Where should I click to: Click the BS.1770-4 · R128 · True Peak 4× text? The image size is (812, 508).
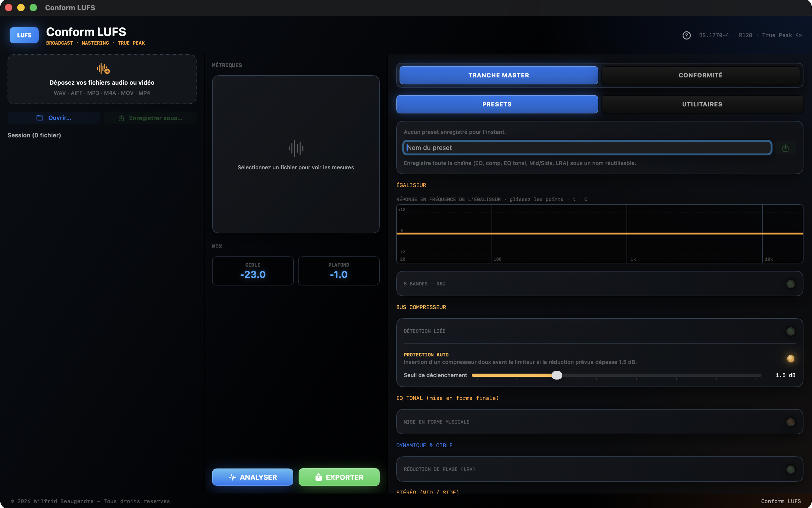[x=750, y=35]
